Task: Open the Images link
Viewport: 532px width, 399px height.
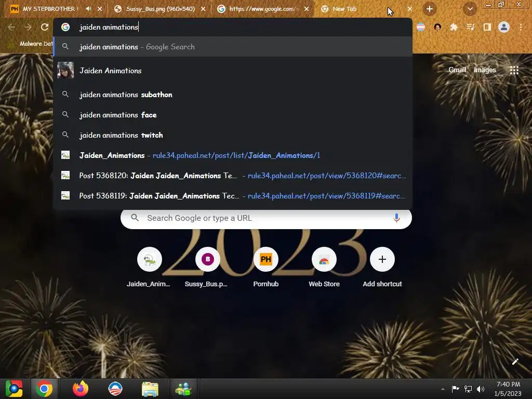Action: click(x=485, y=70)
